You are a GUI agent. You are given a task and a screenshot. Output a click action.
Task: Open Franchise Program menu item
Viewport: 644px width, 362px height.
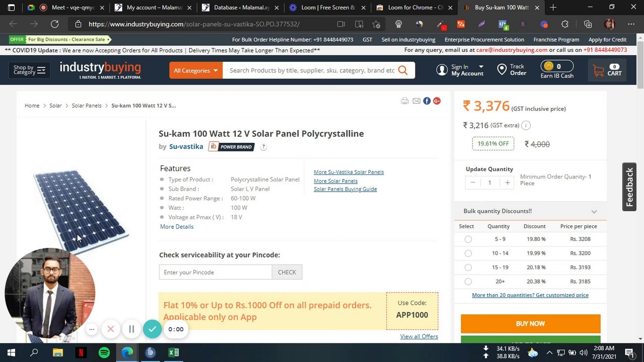coord(556,39)
